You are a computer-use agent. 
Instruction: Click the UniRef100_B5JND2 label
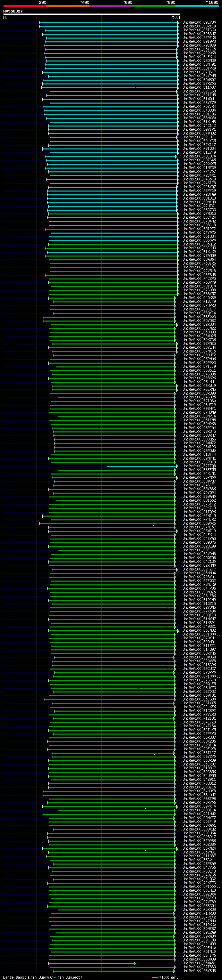click(199, 630)
